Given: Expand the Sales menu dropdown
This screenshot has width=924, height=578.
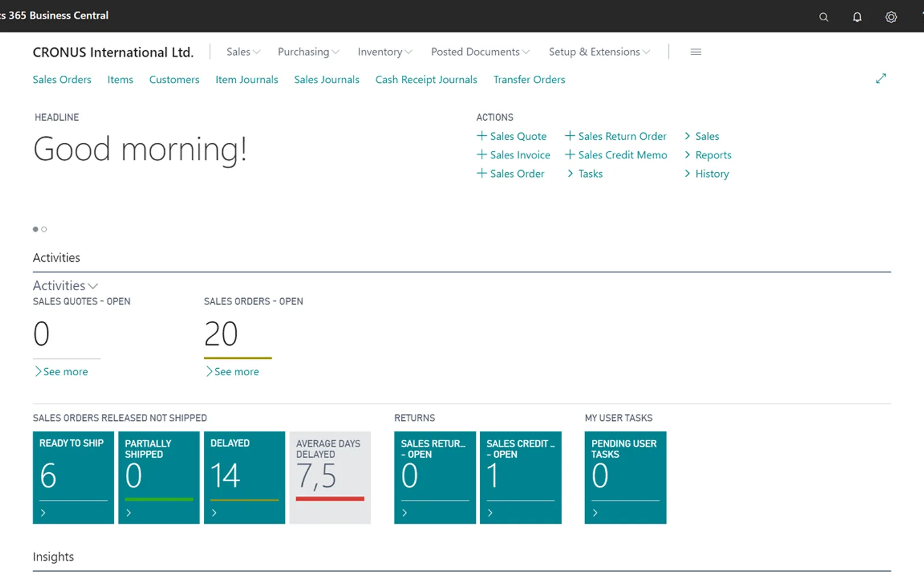Looking at the screenshot, I should pos(244,52).
